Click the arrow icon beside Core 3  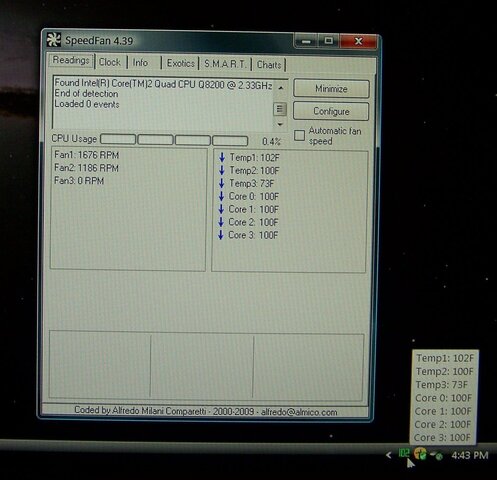click(220, 235)
